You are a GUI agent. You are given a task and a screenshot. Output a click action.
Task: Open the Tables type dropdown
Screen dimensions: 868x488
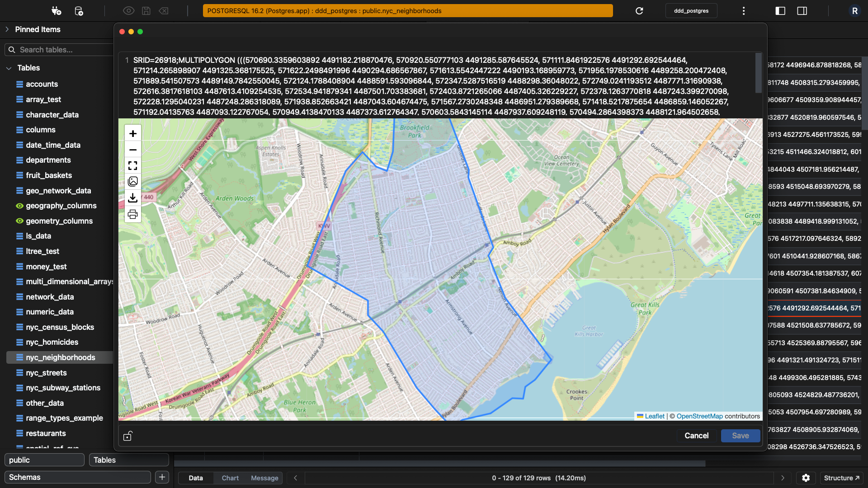click(129, 460)
